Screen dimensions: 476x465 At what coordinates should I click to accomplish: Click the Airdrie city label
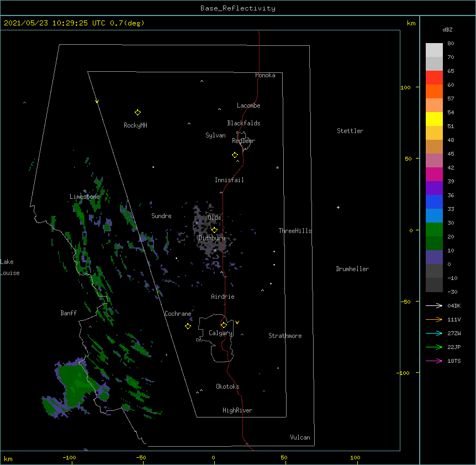click(223, 297)
